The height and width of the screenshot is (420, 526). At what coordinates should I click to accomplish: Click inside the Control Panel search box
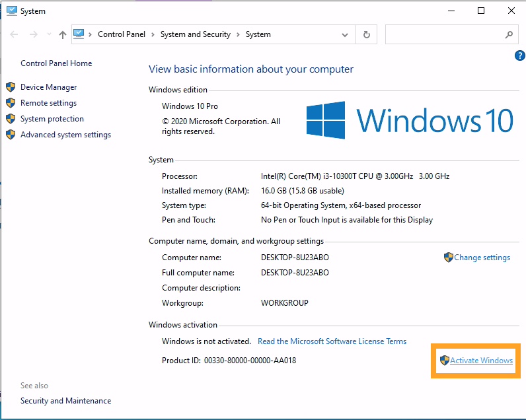(x=443, y=34)
